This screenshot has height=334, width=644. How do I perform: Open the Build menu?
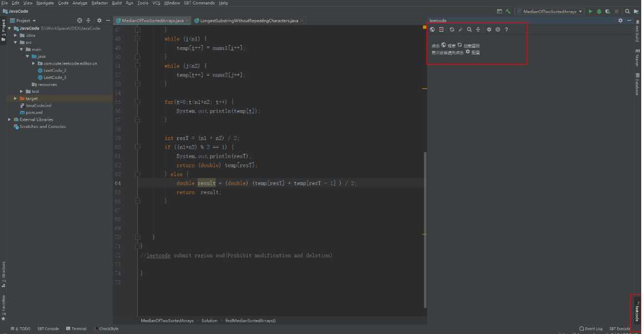(117, 3)
